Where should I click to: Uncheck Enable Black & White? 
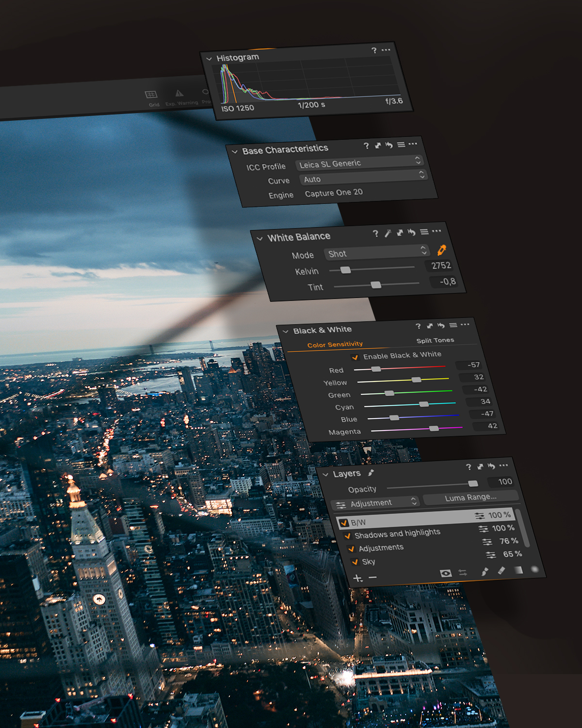pos(355,357)
